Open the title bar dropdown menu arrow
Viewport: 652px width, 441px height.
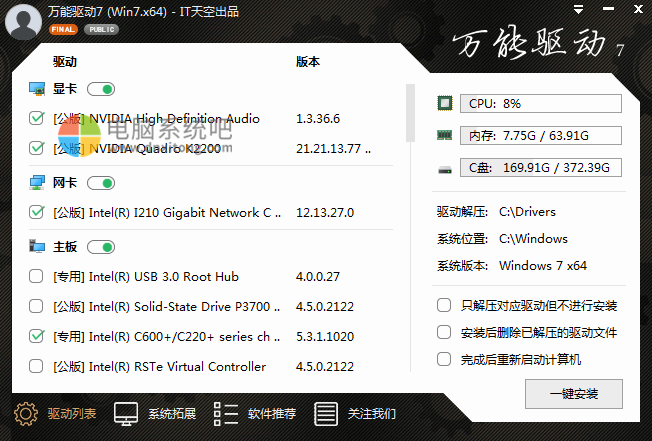point(578,10)
